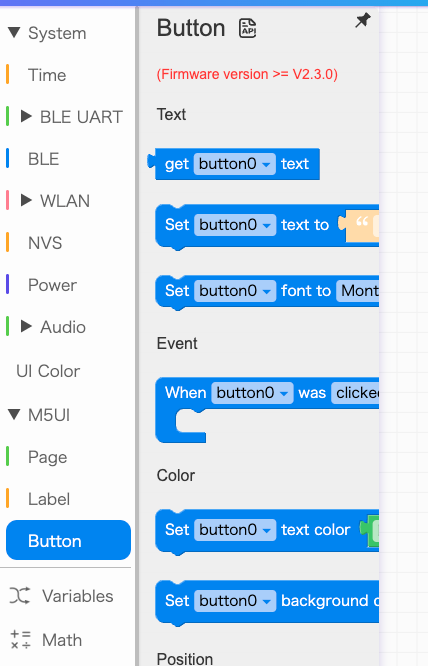Click the Position section heading
428x666 pixels.
click(185, 658)
